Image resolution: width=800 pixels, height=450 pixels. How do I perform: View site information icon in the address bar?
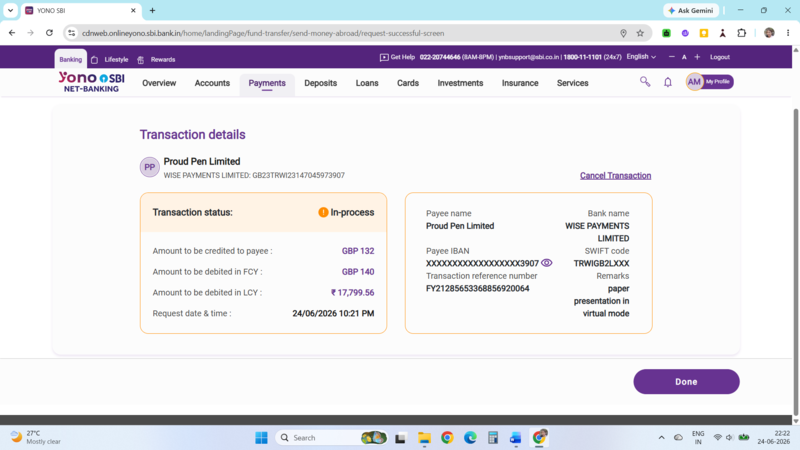(x=71, y=33)
